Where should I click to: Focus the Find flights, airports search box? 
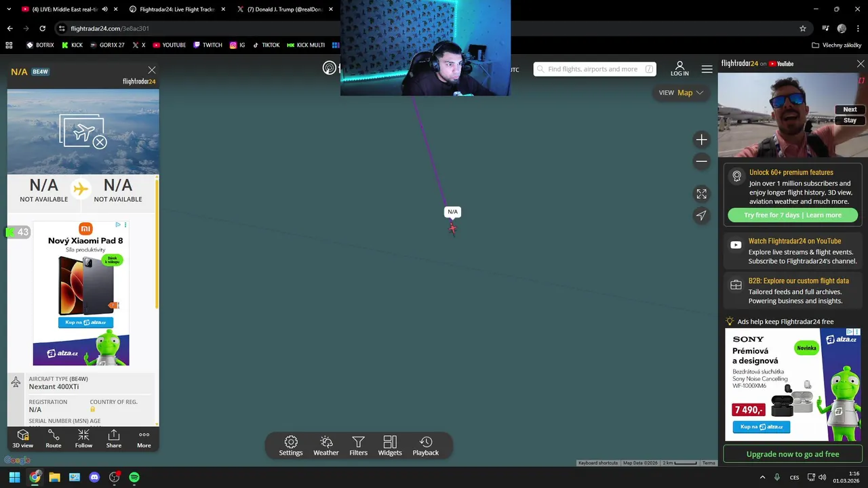click(x=595, y=69)
